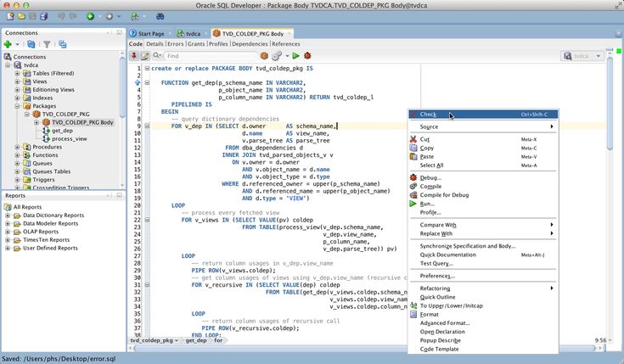
Task: Click the Save All icon in main toolbar
Action: pyautogui.click(x=44, y=16)
